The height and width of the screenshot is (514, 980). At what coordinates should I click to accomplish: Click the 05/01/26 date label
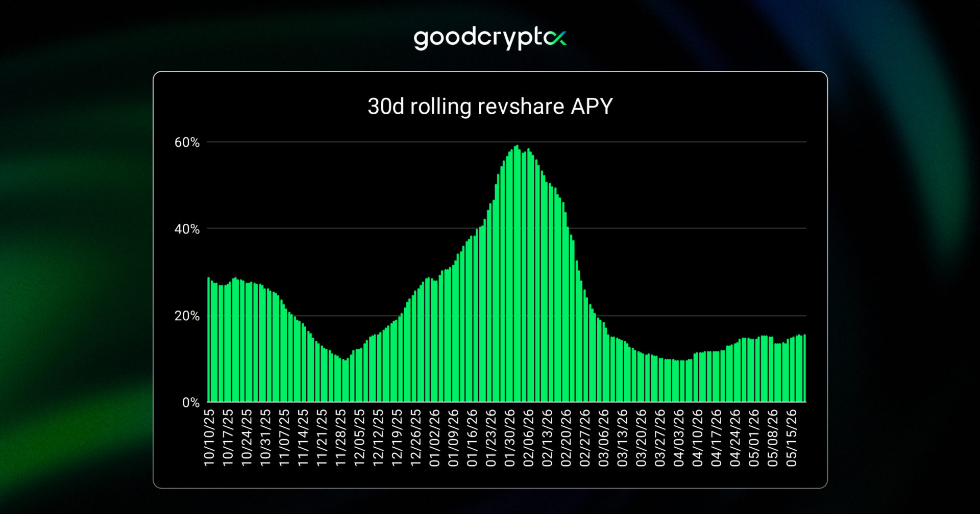tap(754, 438)
